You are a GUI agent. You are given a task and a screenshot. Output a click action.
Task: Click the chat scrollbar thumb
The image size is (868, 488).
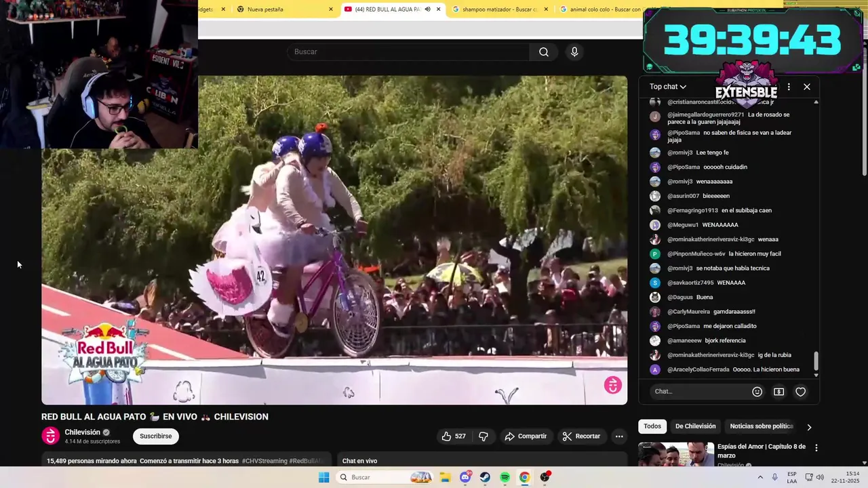pyautogui.click(x=816, y=361)
